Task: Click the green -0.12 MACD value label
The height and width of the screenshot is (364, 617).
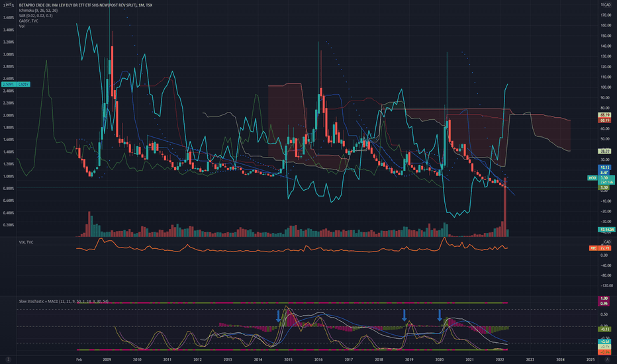Action: click(x=604, y=329)
